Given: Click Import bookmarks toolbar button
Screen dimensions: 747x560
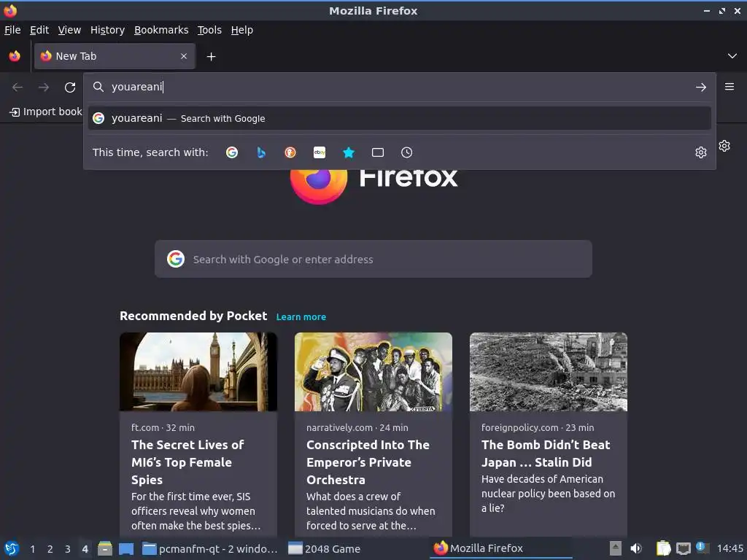Looking at the screenshot, I should point(46,112).
